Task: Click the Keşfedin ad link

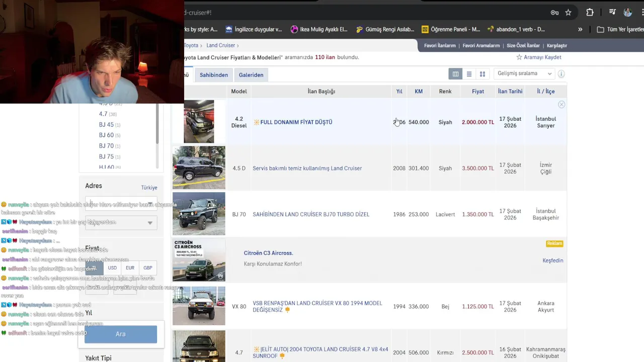Action: click(553, 260)
